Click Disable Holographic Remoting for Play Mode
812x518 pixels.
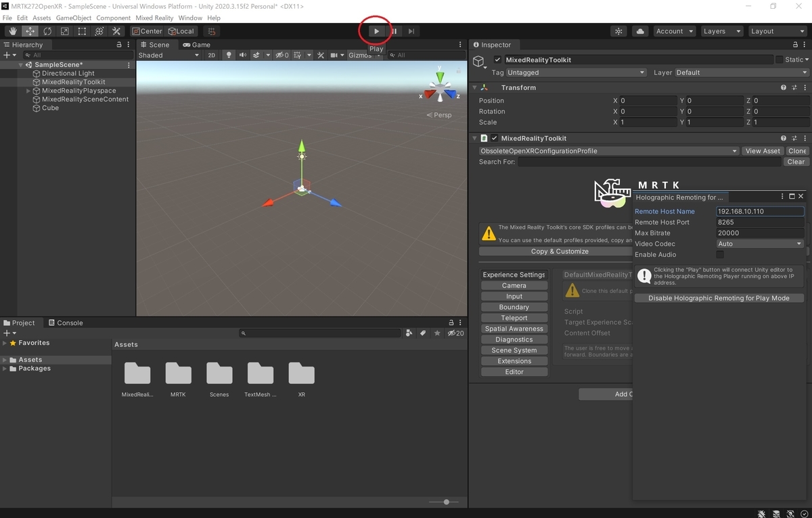point(719,298)
